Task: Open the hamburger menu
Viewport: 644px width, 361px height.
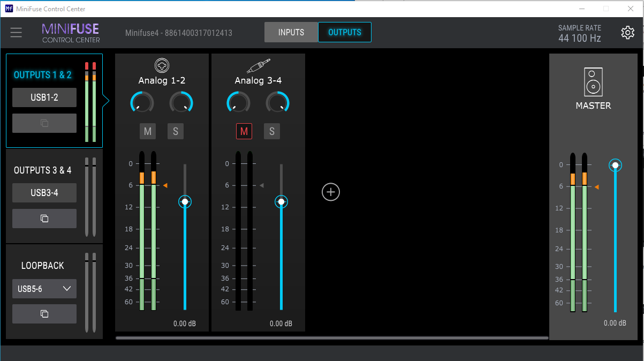Action: tap(16, 33)
